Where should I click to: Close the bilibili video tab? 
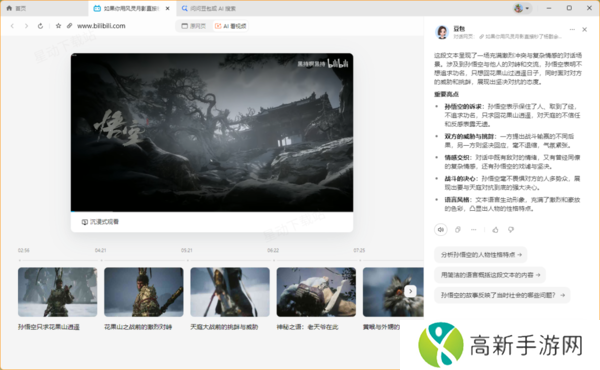coord(168,8)
